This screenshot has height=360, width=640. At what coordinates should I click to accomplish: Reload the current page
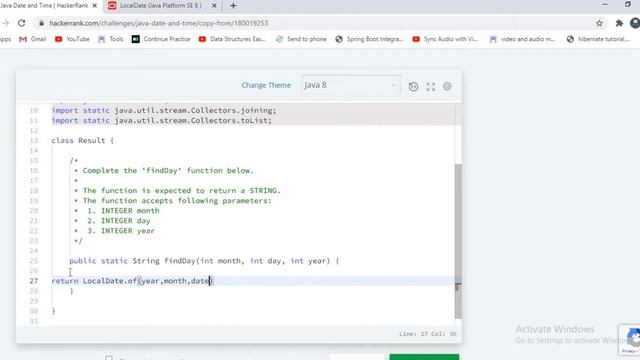22,23
